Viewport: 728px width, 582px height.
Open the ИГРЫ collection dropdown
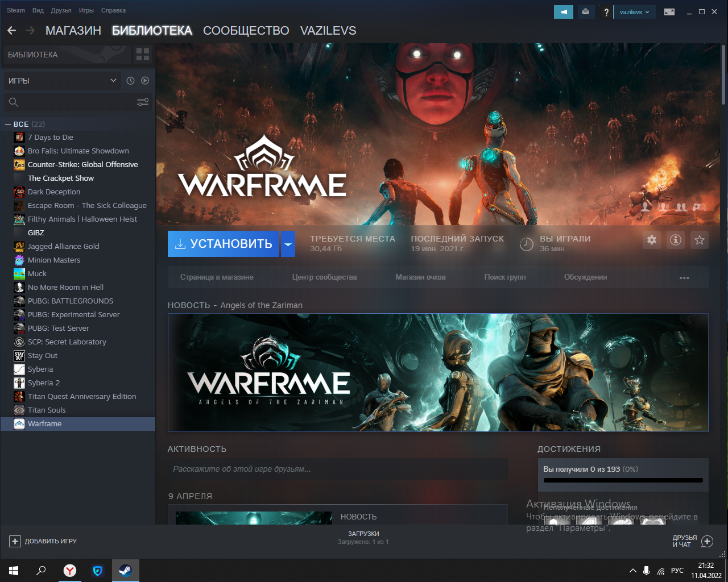[x=61, y=80]
